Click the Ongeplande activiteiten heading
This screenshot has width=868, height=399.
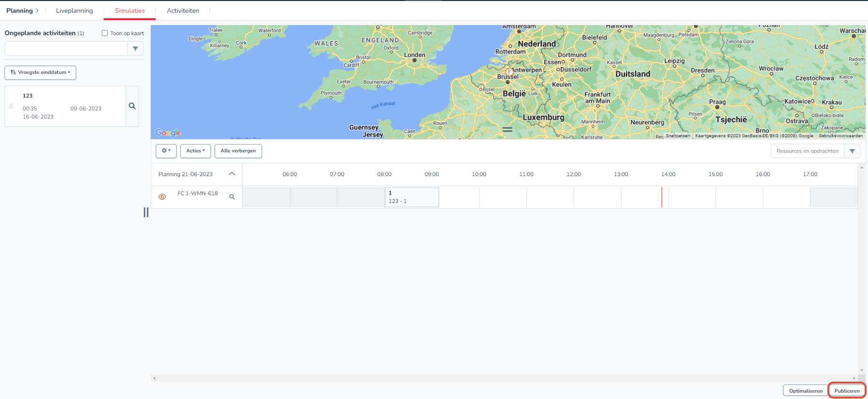click(40, 33)
